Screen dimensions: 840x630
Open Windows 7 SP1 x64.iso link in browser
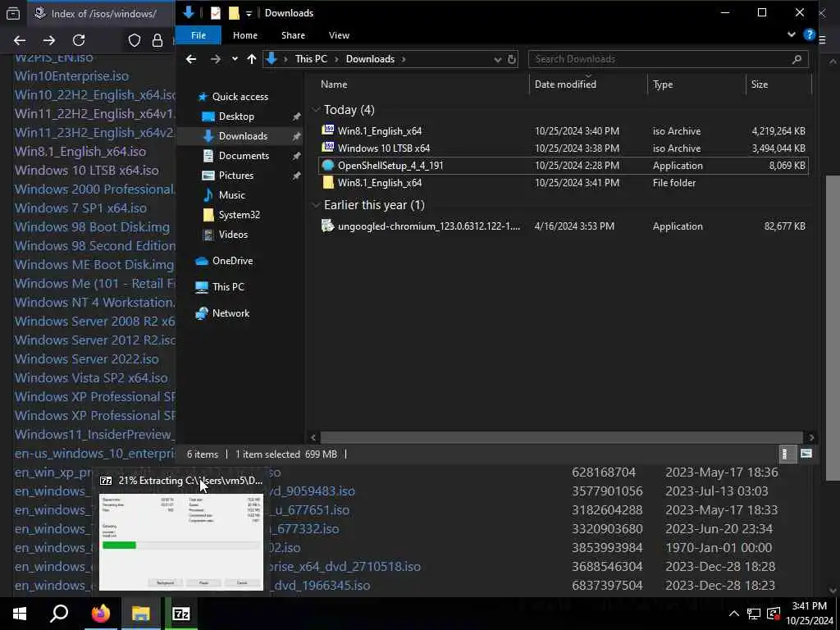[x=80, y=208]
